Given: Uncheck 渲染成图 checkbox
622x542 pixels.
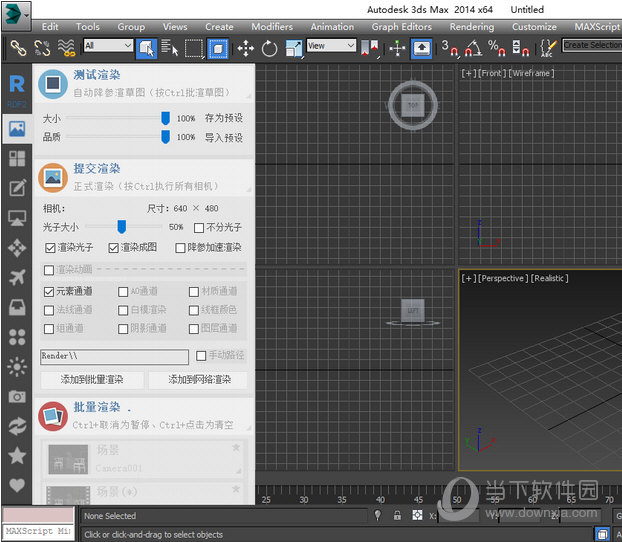Looking at the screenshot, I should point(113,248).
